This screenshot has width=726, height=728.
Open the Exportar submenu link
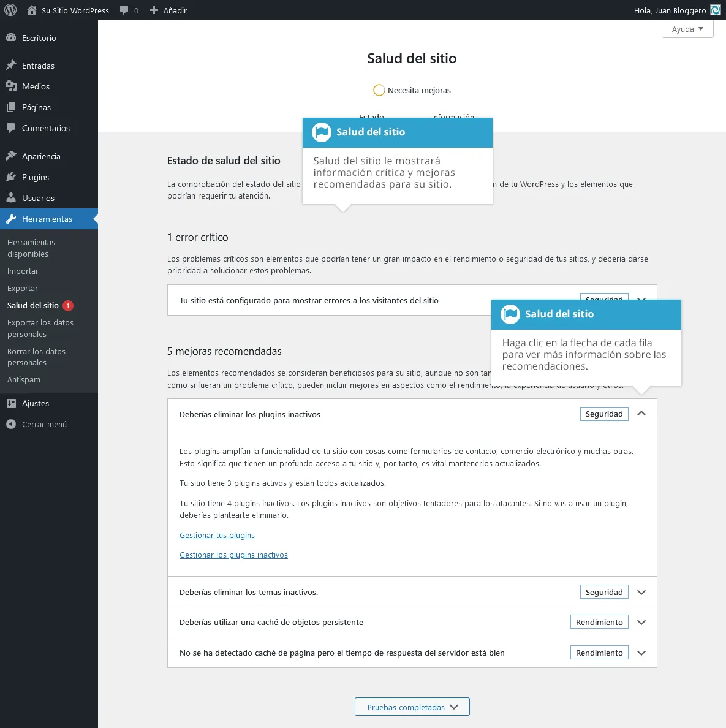[22, 289]
